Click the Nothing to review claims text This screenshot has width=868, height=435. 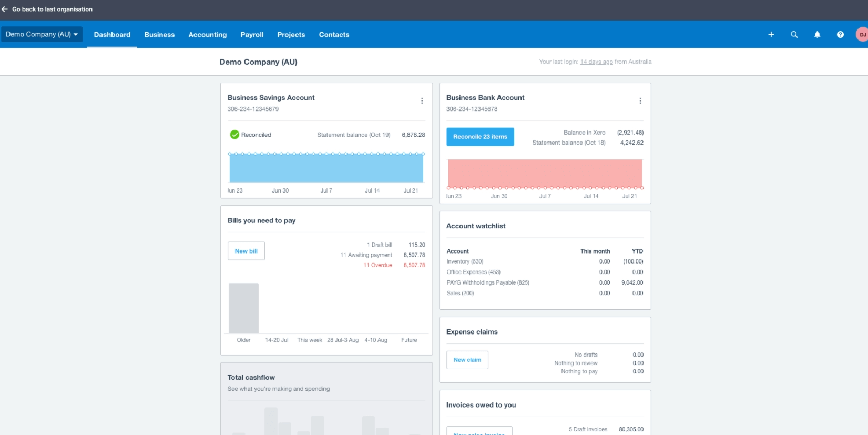click(x=576, y=363)
